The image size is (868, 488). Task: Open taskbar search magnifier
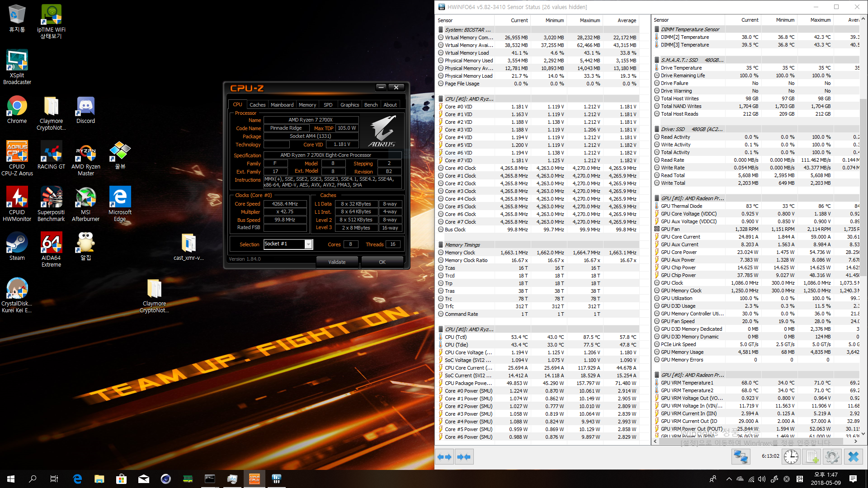(33, 479)
